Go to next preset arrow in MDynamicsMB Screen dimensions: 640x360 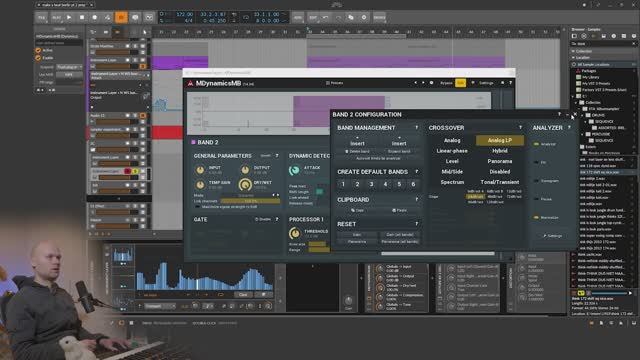tap(423, 83)
